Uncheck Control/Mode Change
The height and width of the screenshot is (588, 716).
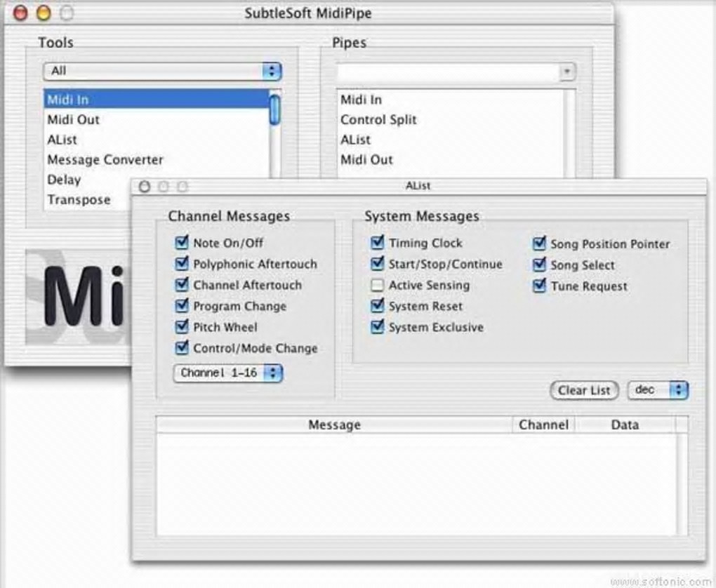182,348
